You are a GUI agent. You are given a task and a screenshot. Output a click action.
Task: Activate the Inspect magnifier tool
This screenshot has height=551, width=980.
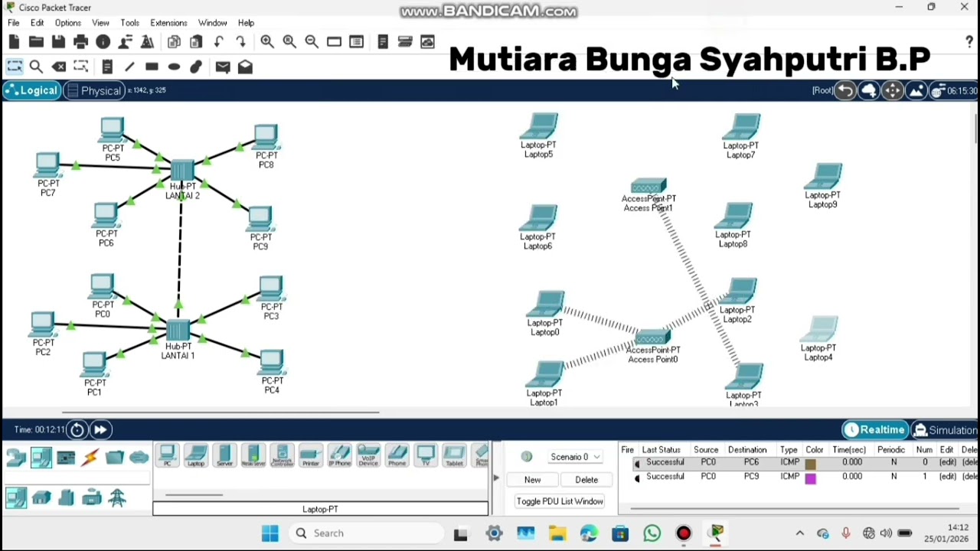click(x=36, y=67)
